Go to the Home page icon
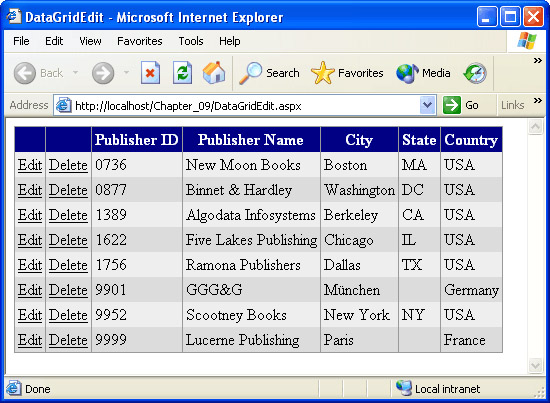Screen dimensions: 550x403 [x=214, y=73]
